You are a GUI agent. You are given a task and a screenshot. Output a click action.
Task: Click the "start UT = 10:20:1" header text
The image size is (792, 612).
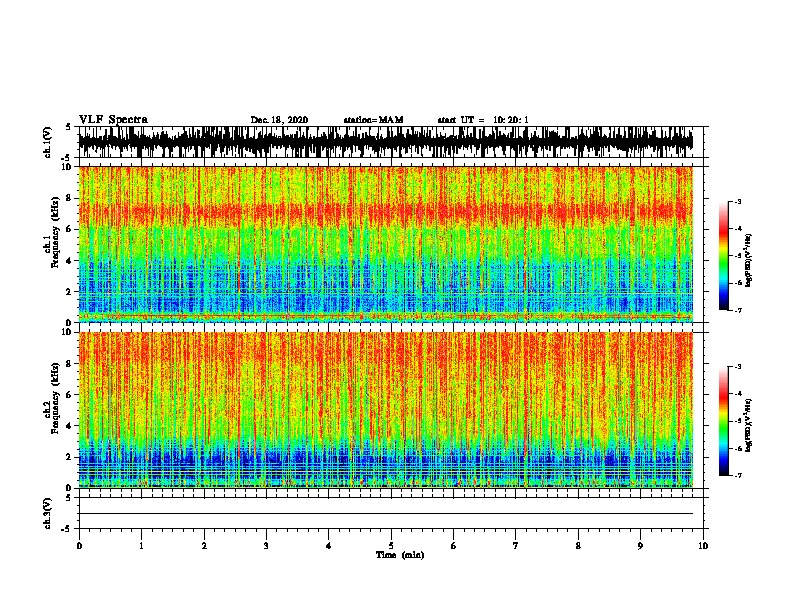[483, 120]
